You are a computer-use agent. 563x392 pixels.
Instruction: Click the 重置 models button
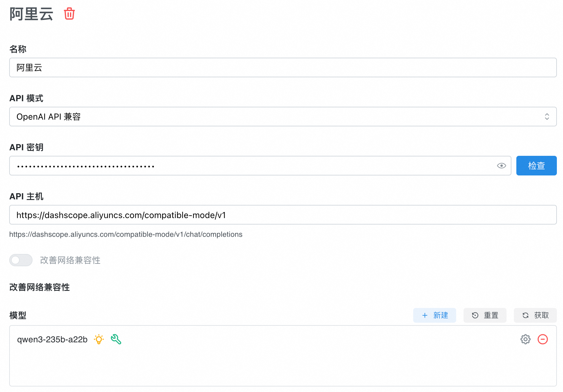pos(485,315)
